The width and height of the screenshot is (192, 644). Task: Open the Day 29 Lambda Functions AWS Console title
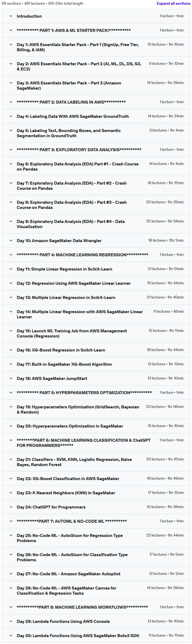[63, 621]
